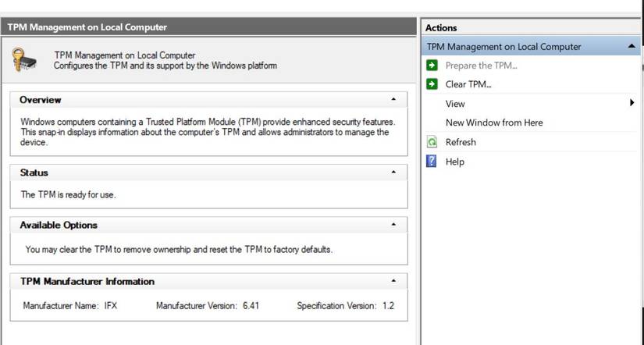Collapse the Actions group header arrow

click(631, 47)
